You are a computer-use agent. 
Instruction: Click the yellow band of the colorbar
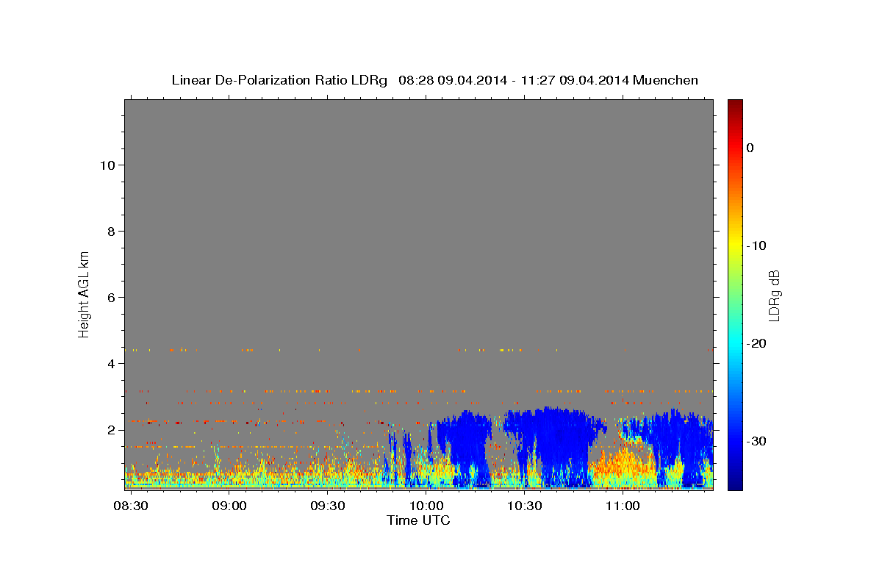(x=735, y=245)
